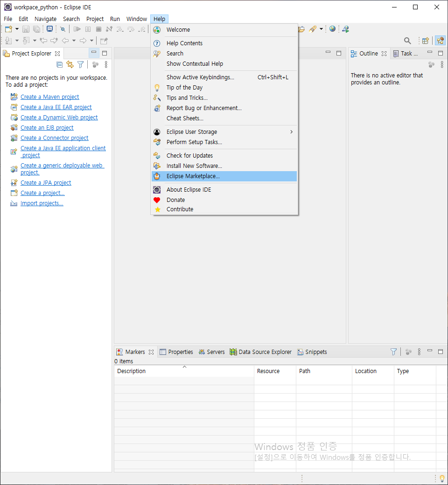Open a Terminal from the toolbar

[x=49, y=29]
